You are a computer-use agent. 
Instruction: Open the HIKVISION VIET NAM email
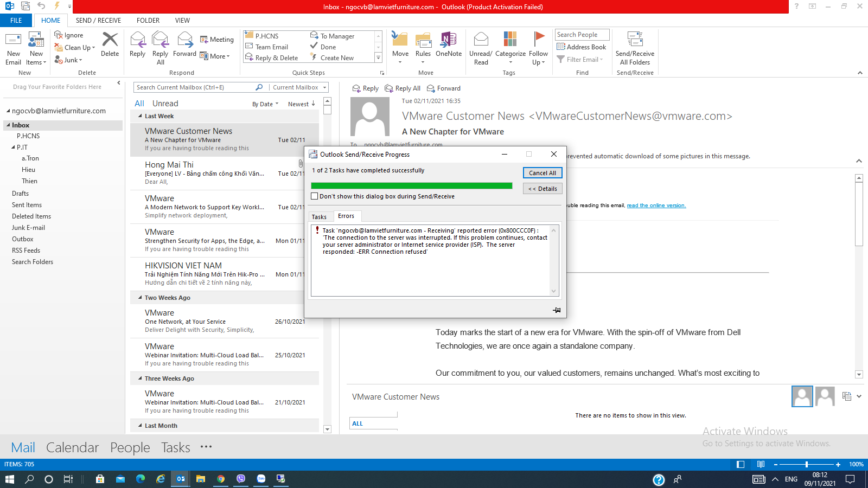pyautogui.click(x=225, y=274)
